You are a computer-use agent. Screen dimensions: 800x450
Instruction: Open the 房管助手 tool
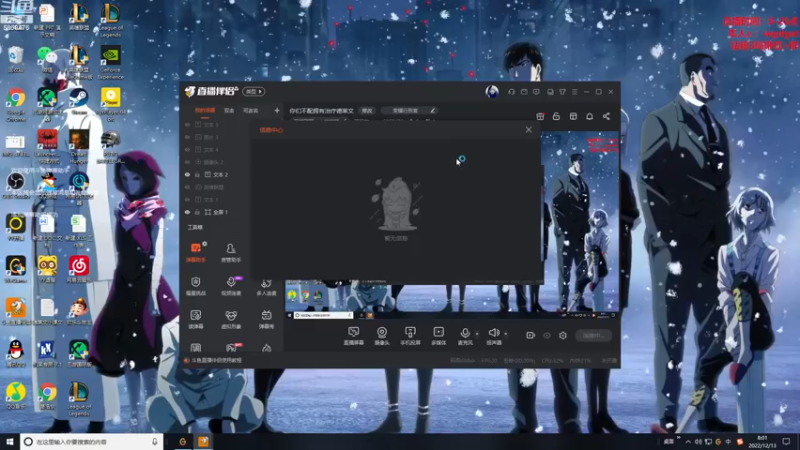coord(231,252)
